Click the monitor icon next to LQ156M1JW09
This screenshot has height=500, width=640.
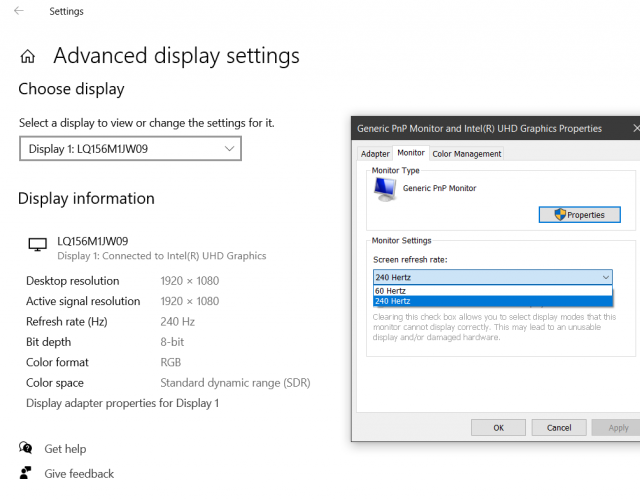[x=38, y=244]
